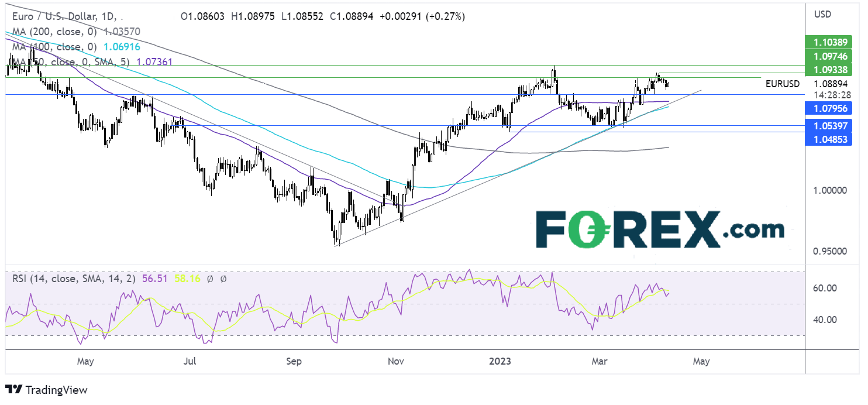This screenshot has width=868, height=405.
Task: Click the May label right after Mar
Action: (701, 362)
